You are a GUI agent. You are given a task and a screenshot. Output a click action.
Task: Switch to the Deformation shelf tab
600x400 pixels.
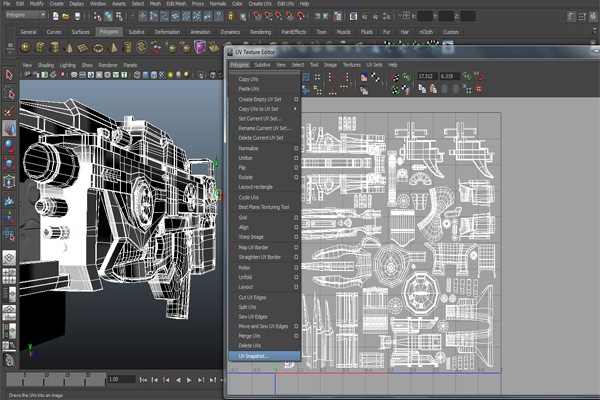pyautogui.click(x=167, y=32)
